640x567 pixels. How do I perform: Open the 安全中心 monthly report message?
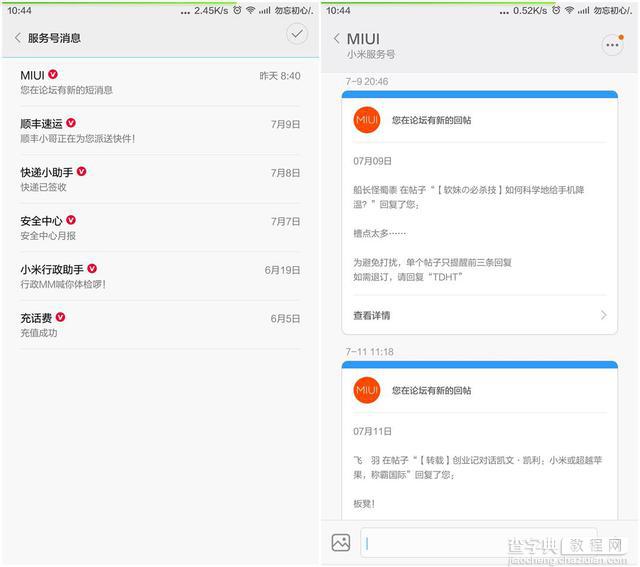pos(160,228)
